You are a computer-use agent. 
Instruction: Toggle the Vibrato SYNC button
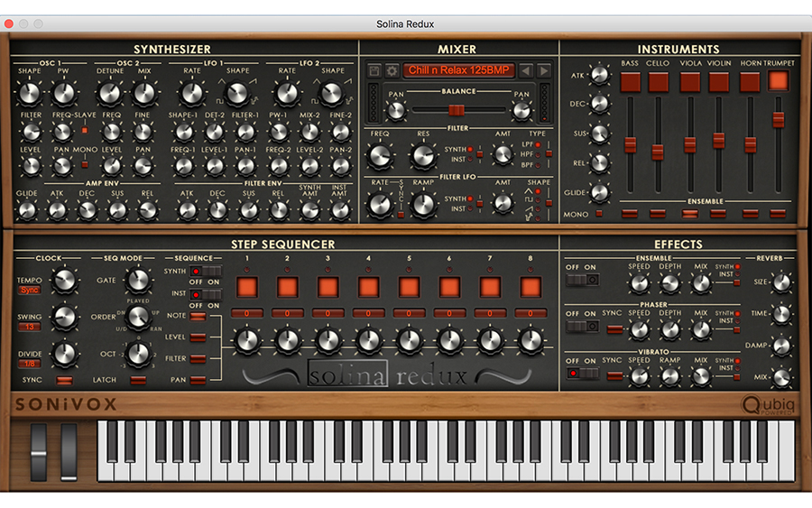tap(614, 376)
